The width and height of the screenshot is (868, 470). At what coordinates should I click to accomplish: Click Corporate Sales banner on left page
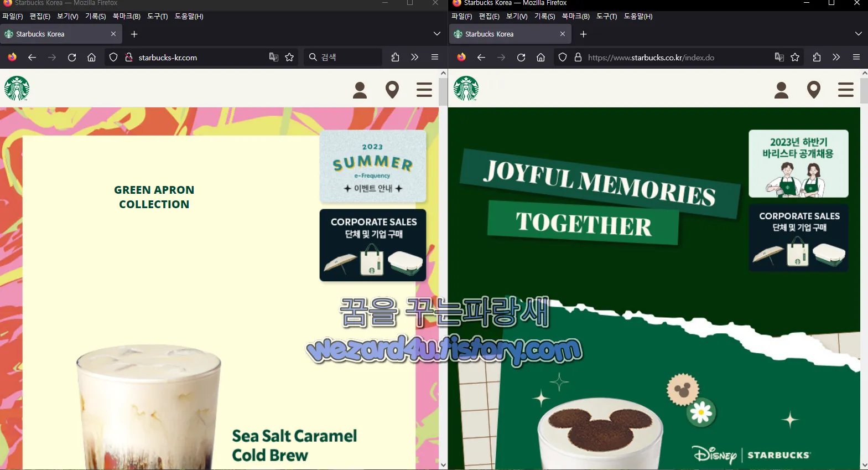pos(373,245)
